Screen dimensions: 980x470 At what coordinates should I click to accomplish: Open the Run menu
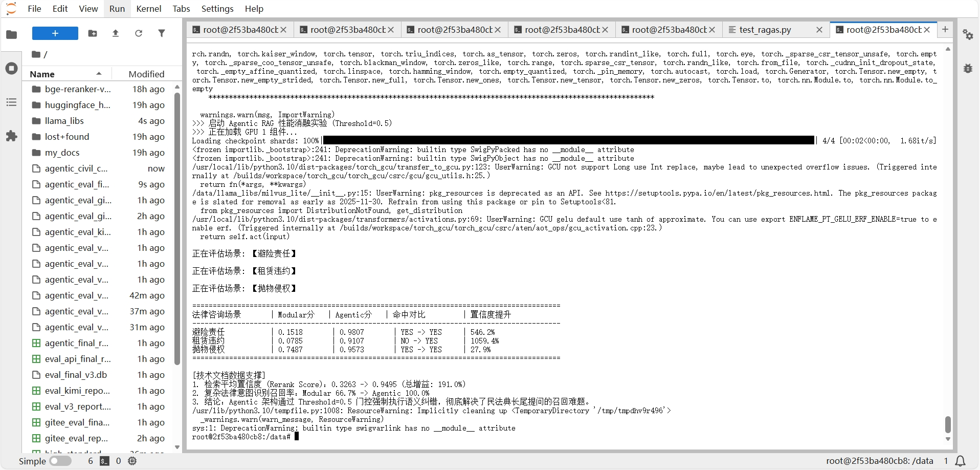(x=117, y=9)
